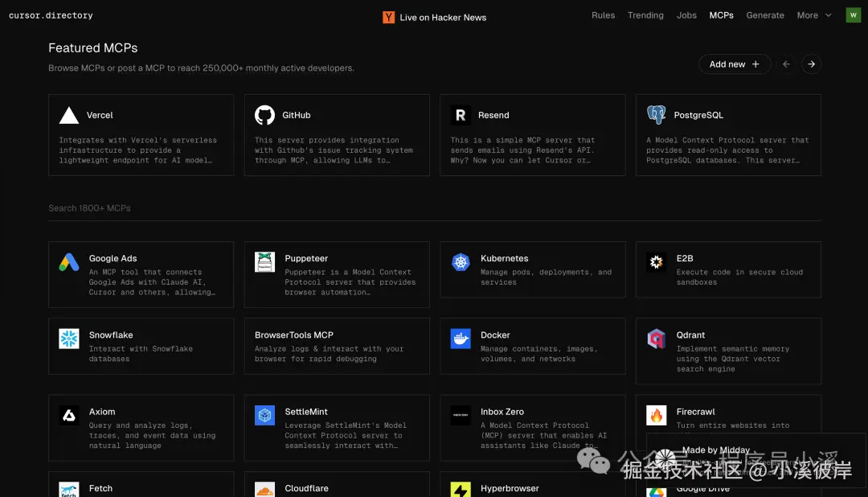Screen dimensions: 868x497
Task: Click the Axiom title text
Action: 102,412
